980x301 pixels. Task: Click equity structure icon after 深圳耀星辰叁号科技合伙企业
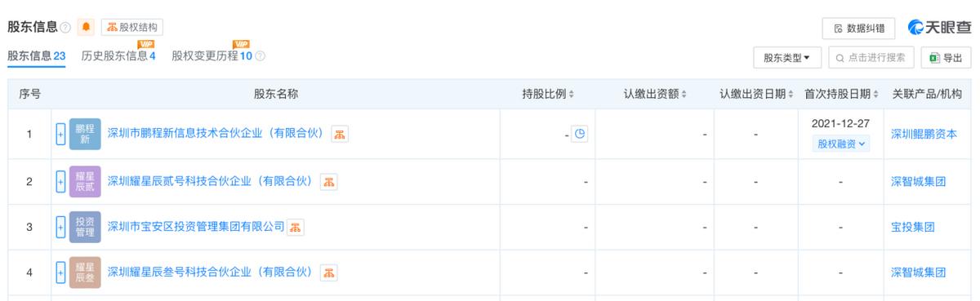328,272
